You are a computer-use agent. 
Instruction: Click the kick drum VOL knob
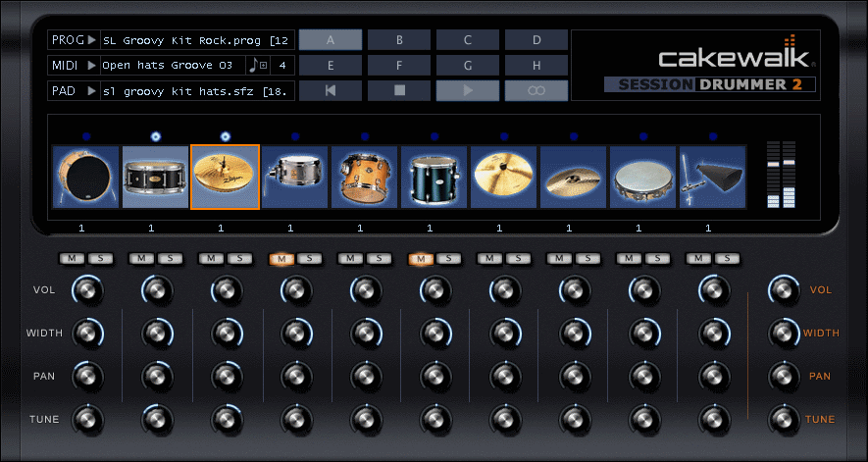[x=87, y=289]
